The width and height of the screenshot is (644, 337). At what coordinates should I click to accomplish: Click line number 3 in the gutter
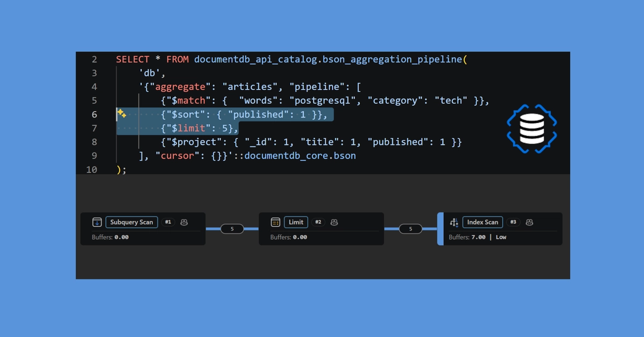coord(94,73)
